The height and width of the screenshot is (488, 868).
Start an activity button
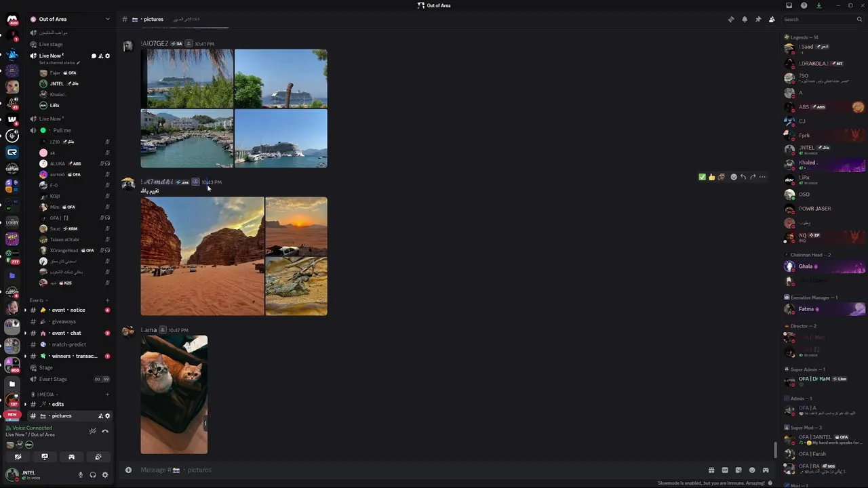[x=71, y=457]
